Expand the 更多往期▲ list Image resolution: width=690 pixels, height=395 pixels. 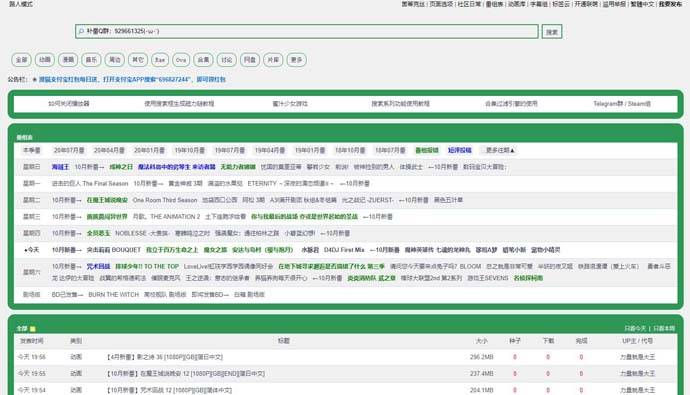click(x=500, y=150)
